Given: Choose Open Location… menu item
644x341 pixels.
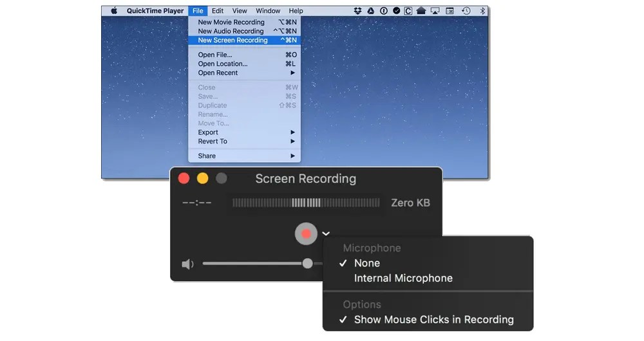Looking at the screenshot, I should coord(244,64).
